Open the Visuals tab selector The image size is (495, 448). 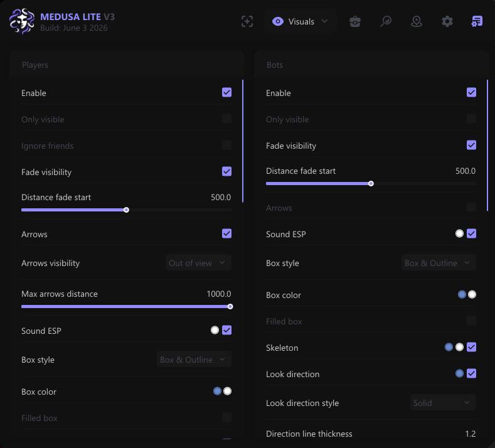tap(301, 21)
